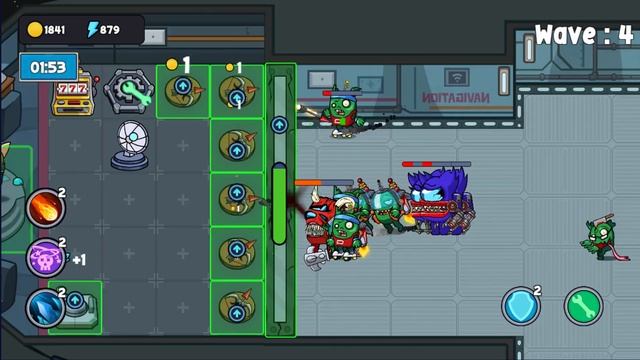This screenshot has width=640, height=360.
Task: Trigger the blue ice shard skill
Action: pyautogui.click(x=46, y=309)
